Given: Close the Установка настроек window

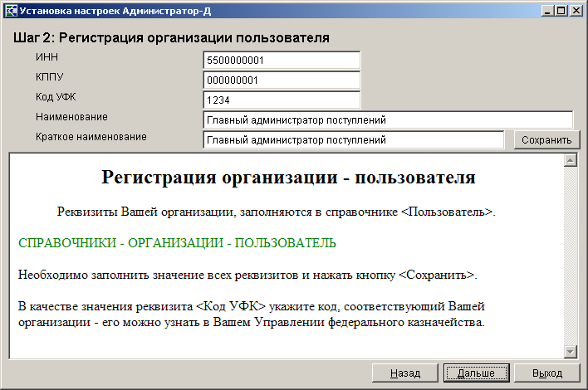Looking at the screenshot, I should point(576,11).
